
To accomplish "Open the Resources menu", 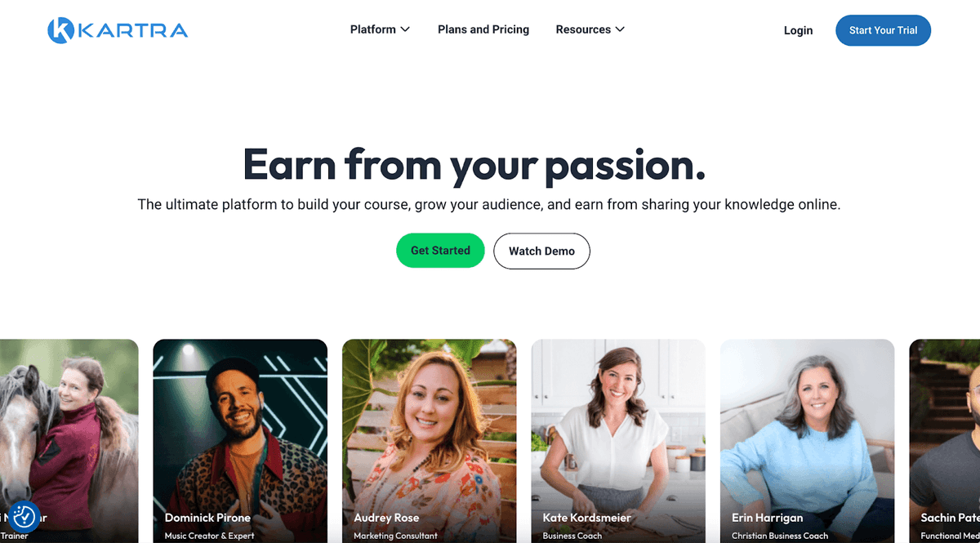I will [x=590, y=29].
